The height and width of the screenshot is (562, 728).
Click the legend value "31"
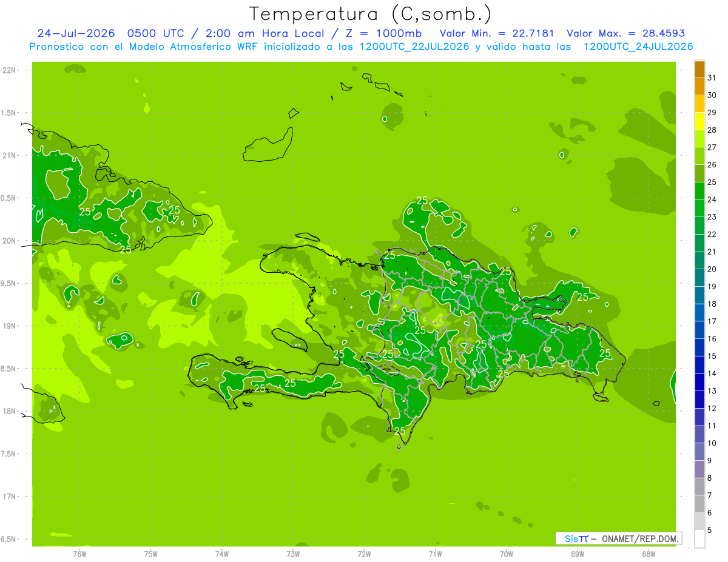point(712,78)
